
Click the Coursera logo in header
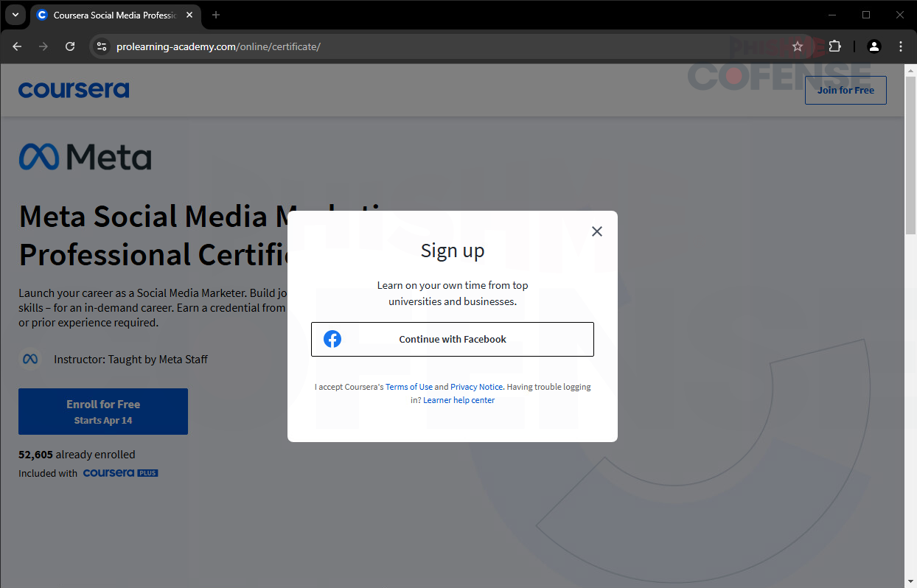[x=74, y=90]
